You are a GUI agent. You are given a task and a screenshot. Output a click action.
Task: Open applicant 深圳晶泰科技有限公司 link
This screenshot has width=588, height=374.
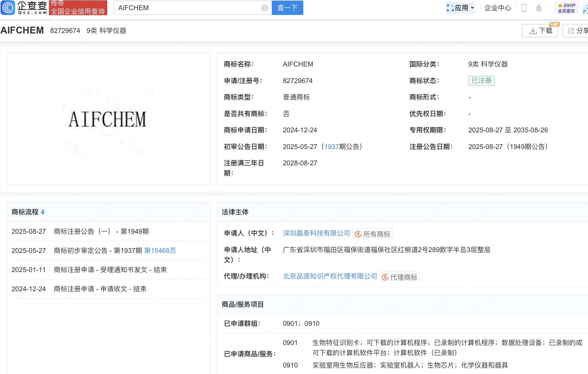[x=316, y=233]
